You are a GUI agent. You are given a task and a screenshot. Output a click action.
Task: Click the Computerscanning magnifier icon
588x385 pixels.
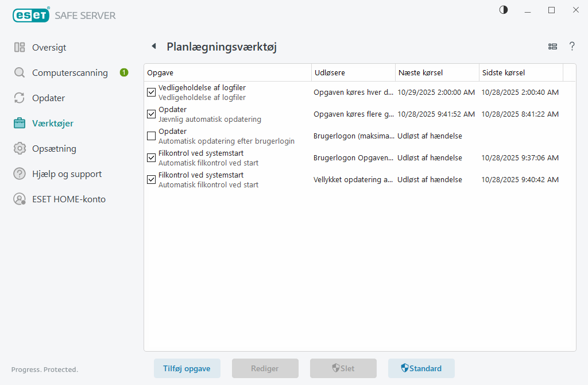(x=20, y=73)
